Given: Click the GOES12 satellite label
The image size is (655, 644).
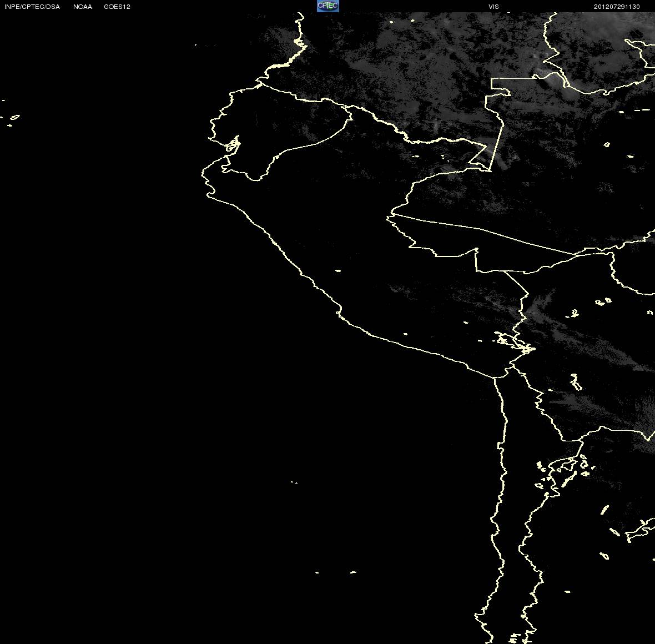Looking at the screenshot, I should (117, 7).
